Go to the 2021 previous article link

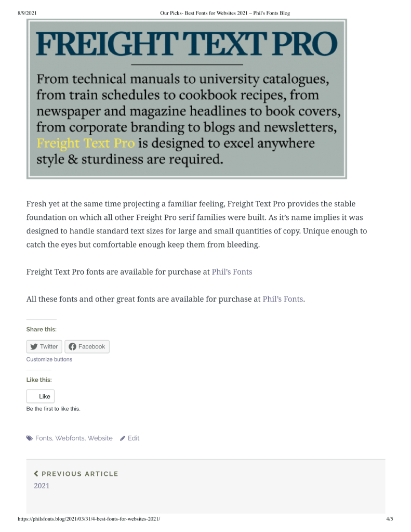pyautogui.click(x=42, y=486)
